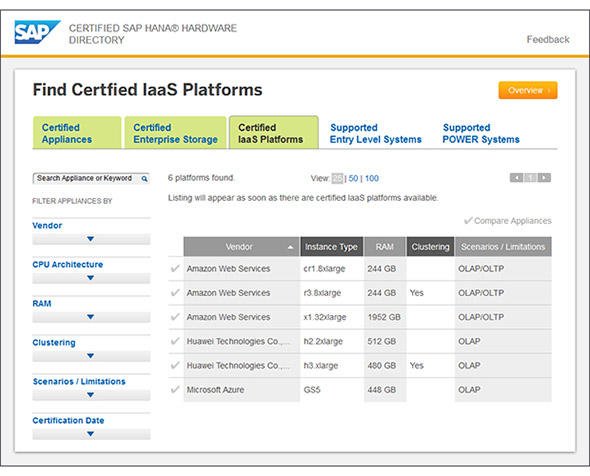The image size is (590, 476).
Task: Click current page number indicator
Action: coord(531,178)
